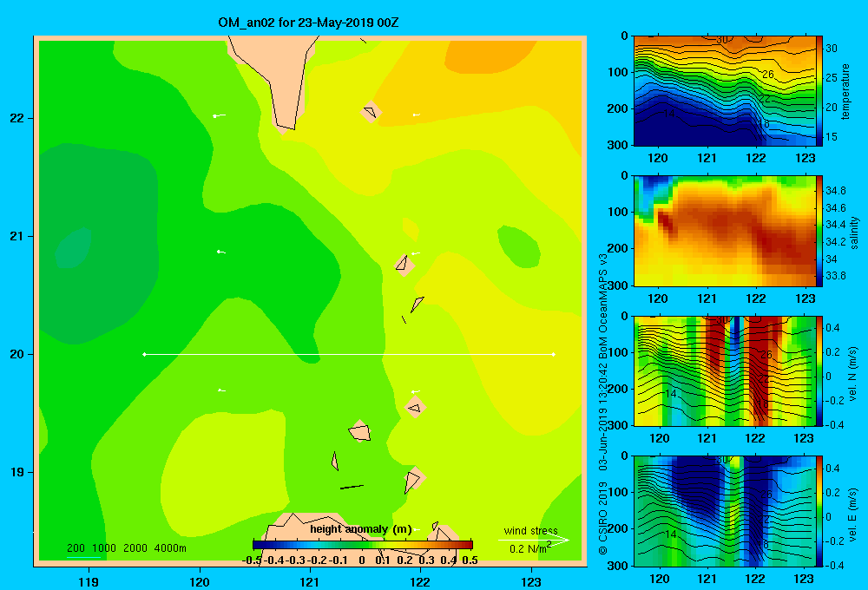Open the salinity depth section panel
Image resolution: width=868 pixels, height=590 pixels.
[724, 231]
